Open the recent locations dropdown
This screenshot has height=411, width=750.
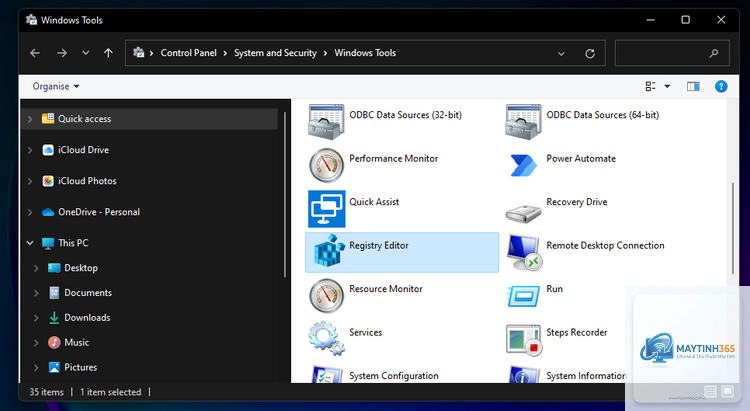(x=86, y=53)
